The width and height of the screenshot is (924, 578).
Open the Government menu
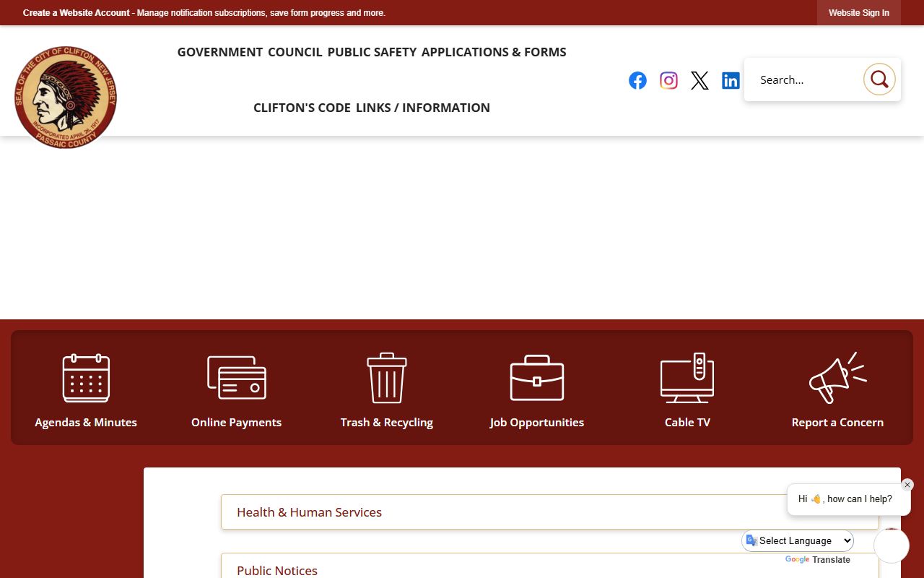220,52
